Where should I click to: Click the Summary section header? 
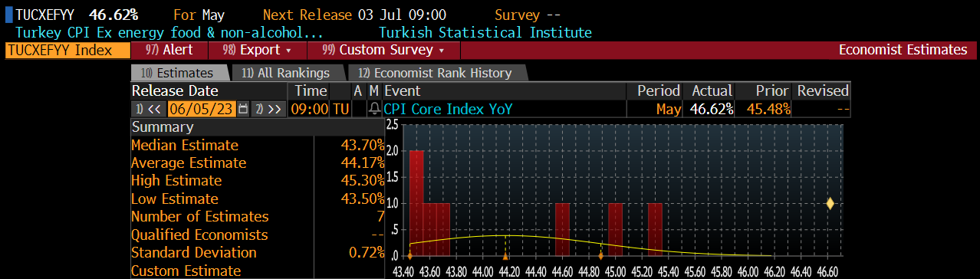pos(163,127)
